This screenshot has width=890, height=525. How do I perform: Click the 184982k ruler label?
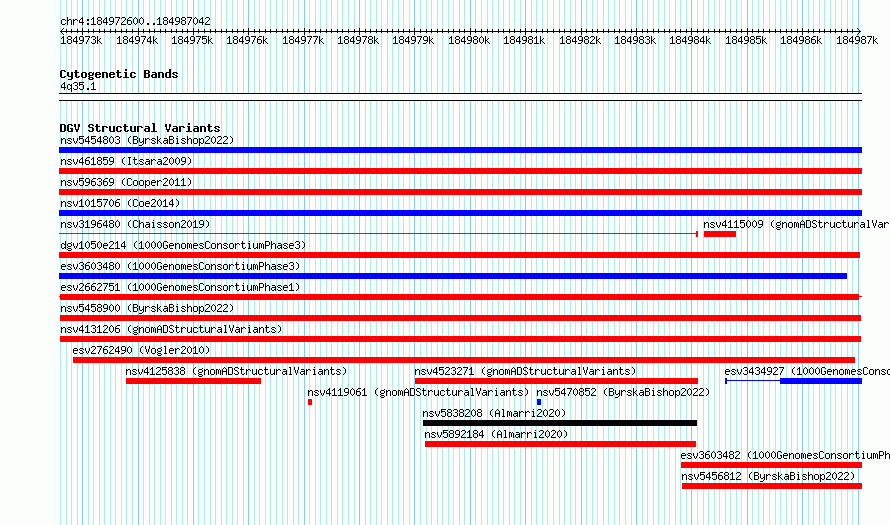(580, 40)
